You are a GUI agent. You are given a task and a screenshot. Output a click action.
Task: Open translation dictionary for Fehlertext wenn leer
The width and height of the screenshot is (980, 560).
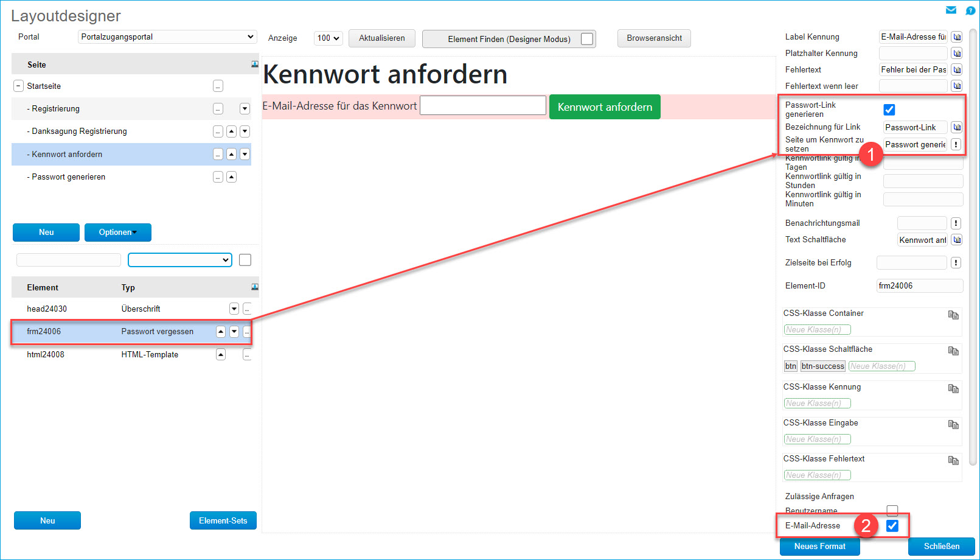[957, 86]
